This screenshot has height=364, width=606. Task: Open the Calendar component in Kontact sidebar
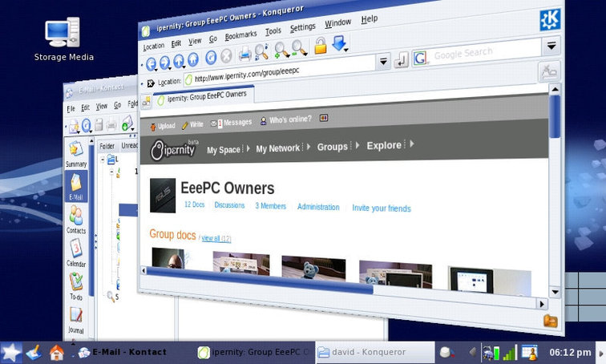point(75,253)
